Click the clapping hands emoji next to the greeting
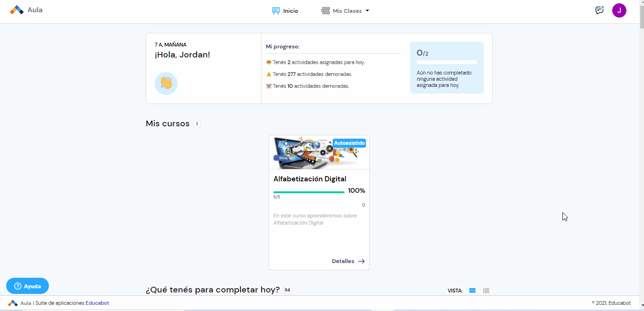The width and height of the screenshot is (644, 311). tap(166, 83)
